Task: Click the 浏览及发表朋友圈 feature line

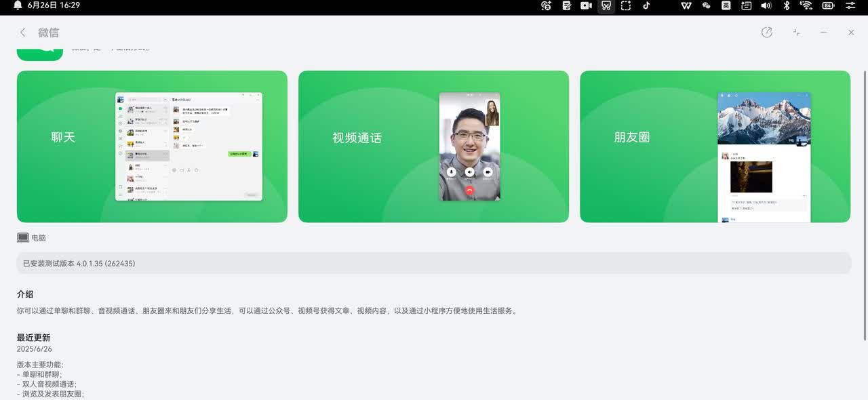Action: pyautogui.click(x=51, y=394)
